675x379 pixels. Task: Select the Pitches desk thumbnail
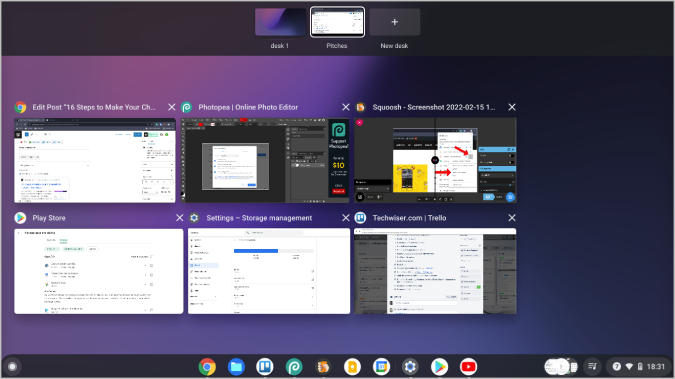[x=337, y=22]
